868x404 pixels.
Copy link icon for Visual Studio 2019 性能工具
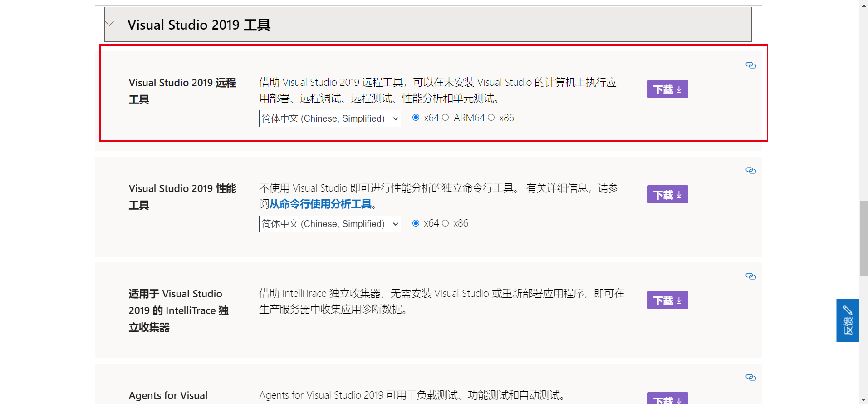click(x=750, y=170)
